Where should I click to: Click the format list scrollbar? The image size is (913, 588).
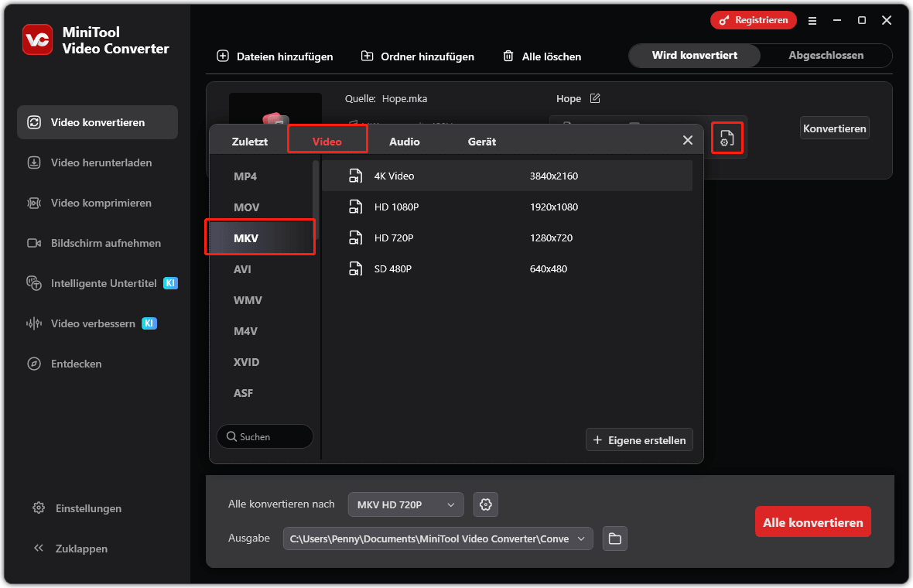click(316, 198)
